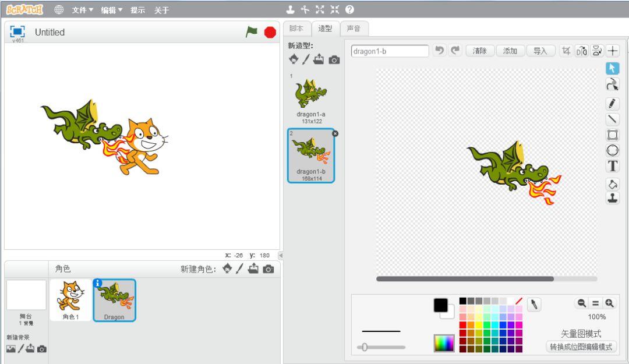The image size is (629, 364).
Task: Select the black swatch in the palette
Action: 463,301
